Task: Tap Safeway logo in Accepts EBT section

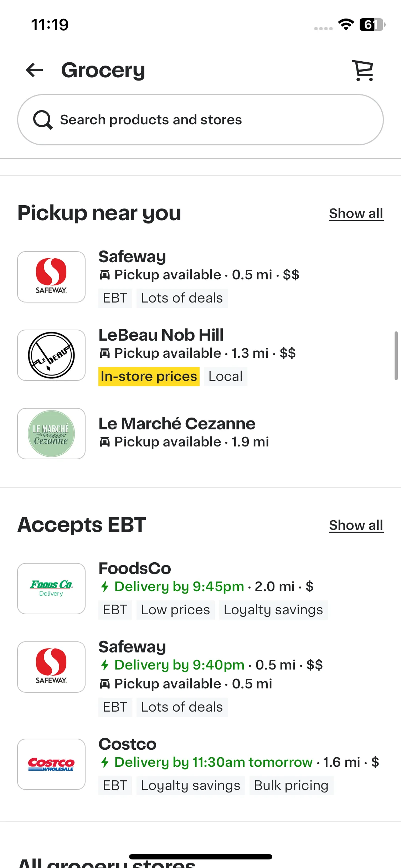Action: tap(51, 667)
